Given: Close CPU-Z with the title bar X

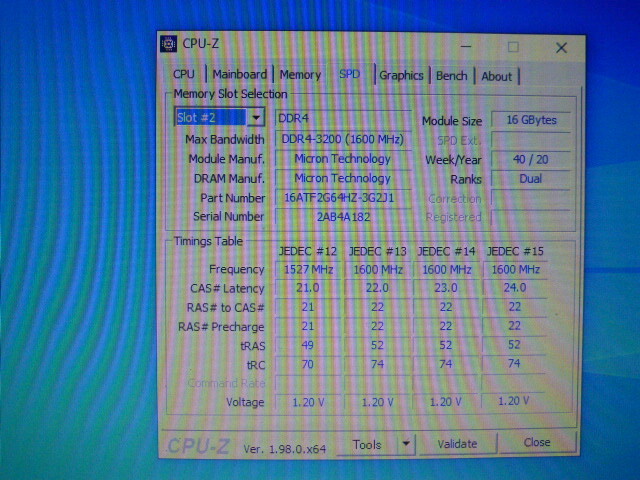Looking at the screenshot, I should (561, 48).
